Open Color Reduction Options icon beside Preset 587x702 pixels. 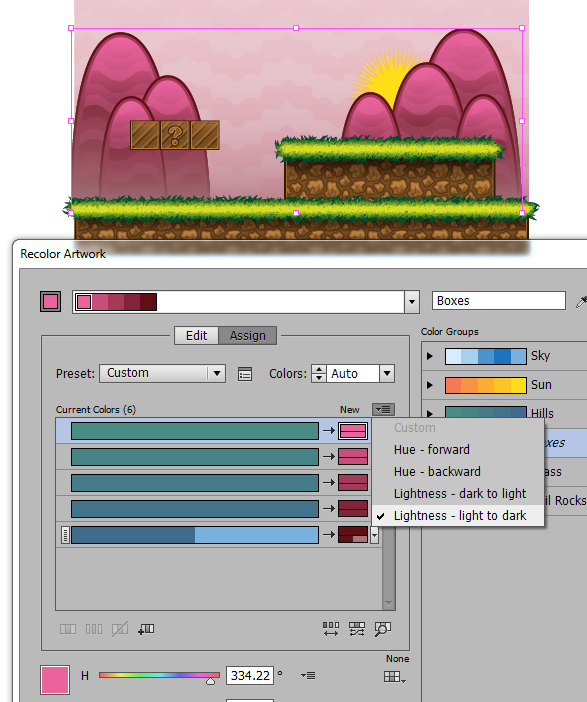[245, 374]
